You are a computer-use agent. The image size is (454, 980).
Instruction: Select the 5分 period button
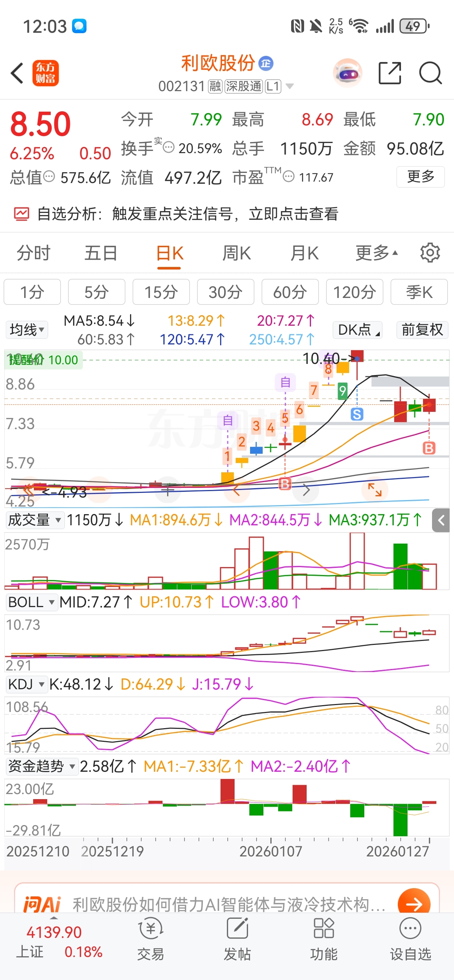[x=97, y=292]
